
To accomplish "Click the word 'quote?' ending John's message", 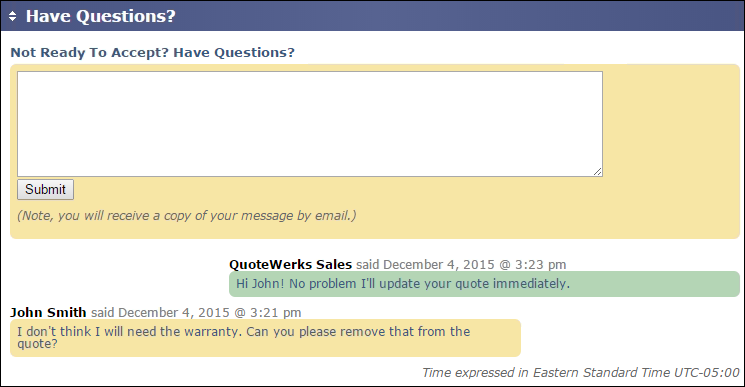I will pyautogui.click(x=37, y=344).
